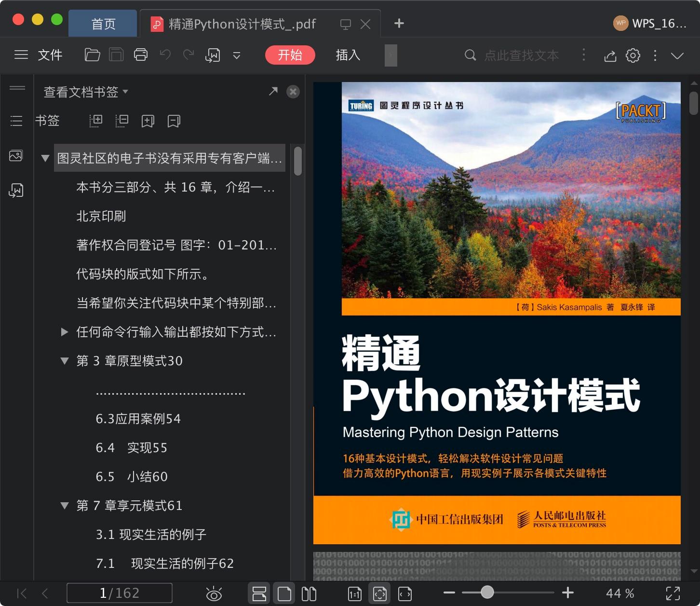Viewport: 700px width, 606px height.
Task: Click the undo arrow icon
Action: (165, 55)
